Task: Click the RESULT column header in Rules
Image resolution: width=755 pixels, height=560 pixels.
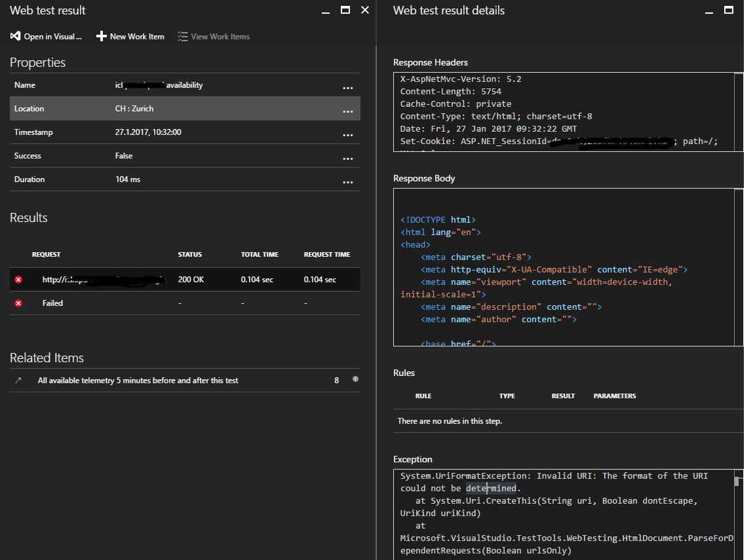Action: tap(563, 396)
